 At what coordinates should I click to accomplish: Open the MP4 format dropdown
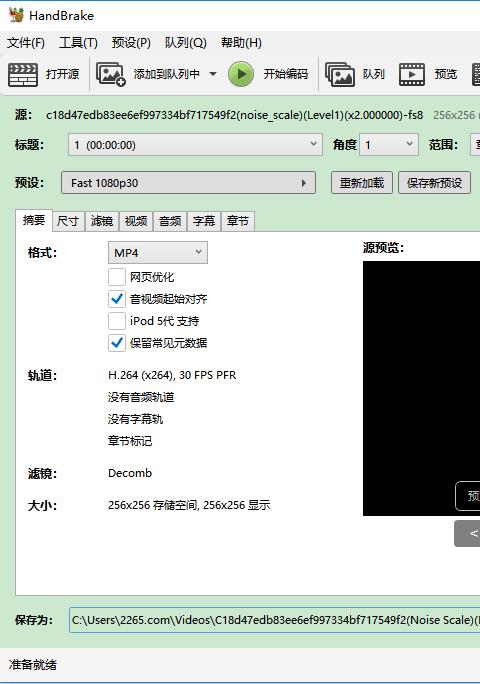point(158,253)
